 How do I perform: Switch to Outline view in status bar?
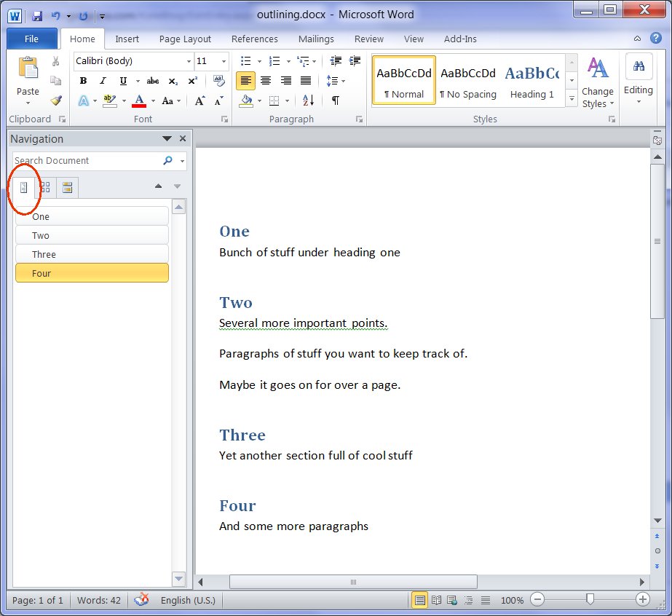(x=469, y=600)
